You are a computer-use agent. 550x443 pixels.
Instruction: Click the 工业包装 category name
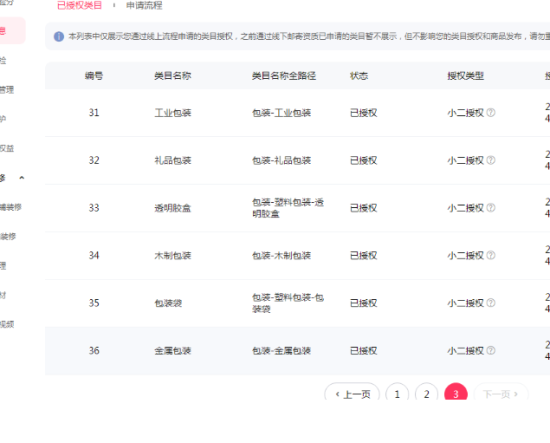click(x=173, y=113)
